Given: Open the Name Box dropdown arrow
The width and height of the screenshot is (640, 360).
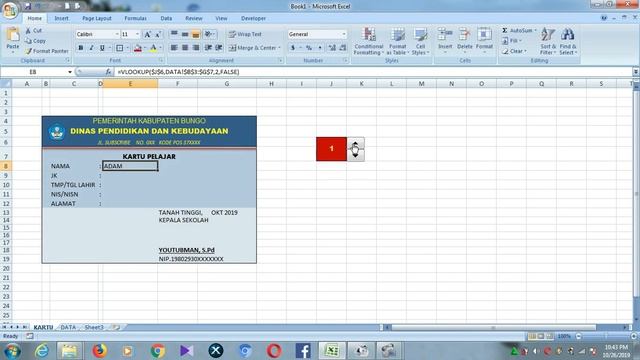Looking at the screenshot, I should coord(70,72).
